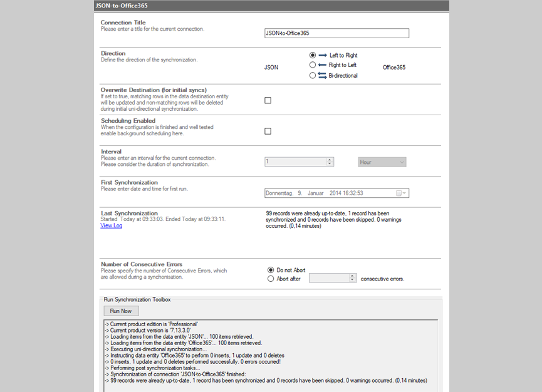
Task: Select the Abort after radio button
Action: click(271, 279)
